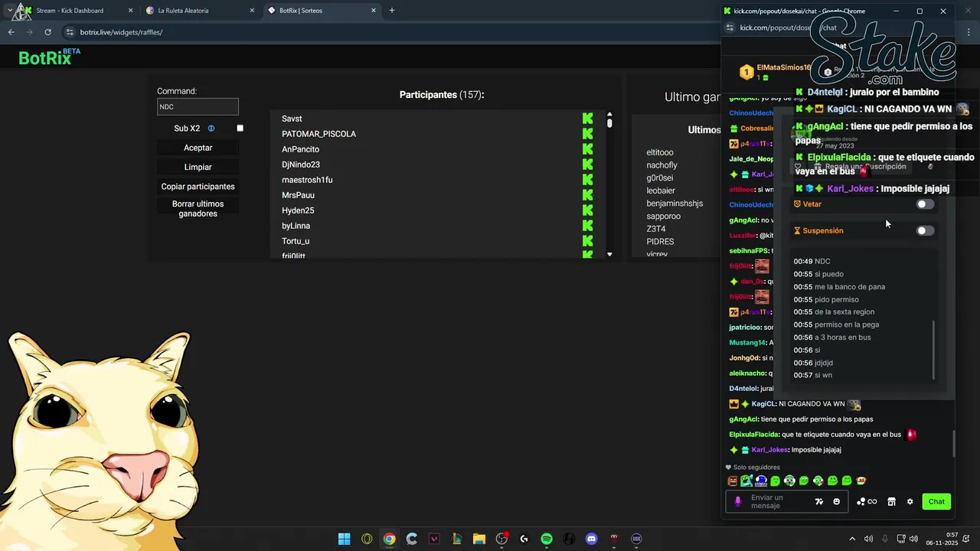Expand the system tray hidden icons chevron
This screenshot has height=551, width=980.
click(x=852, y=539)
